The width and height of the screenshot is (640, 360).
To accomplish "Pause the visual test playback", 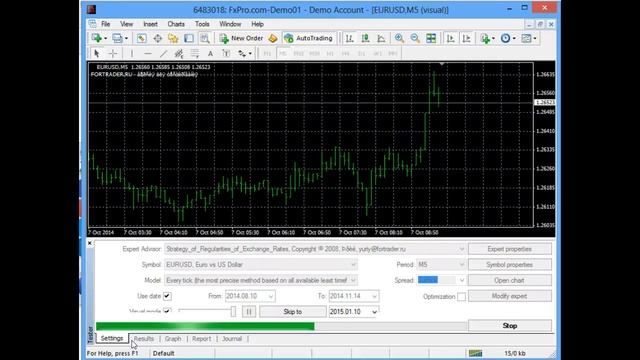I will [x=249, y=312].
